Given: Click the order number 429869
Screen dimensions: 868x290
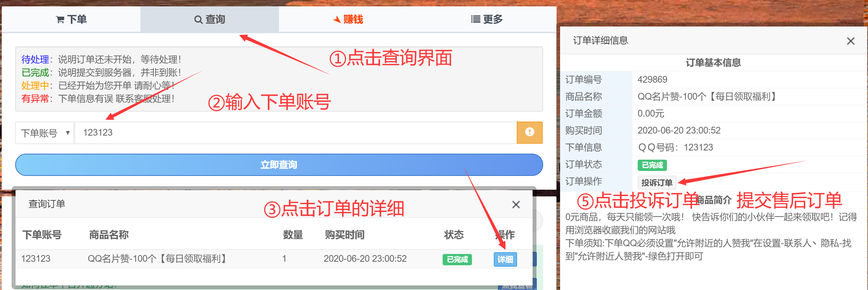Looking at the screenshot, I should point(652,79).
